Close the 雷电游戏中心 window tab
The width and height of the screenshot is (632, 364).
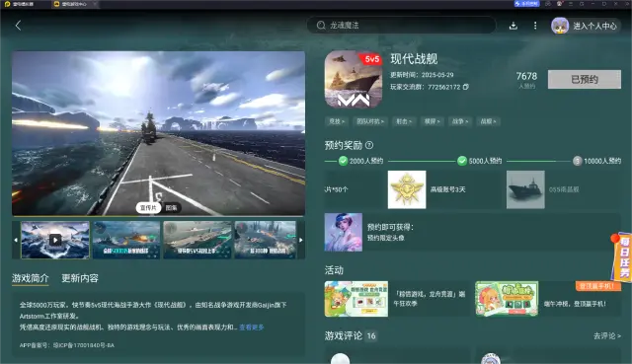[x=95, y=4]
